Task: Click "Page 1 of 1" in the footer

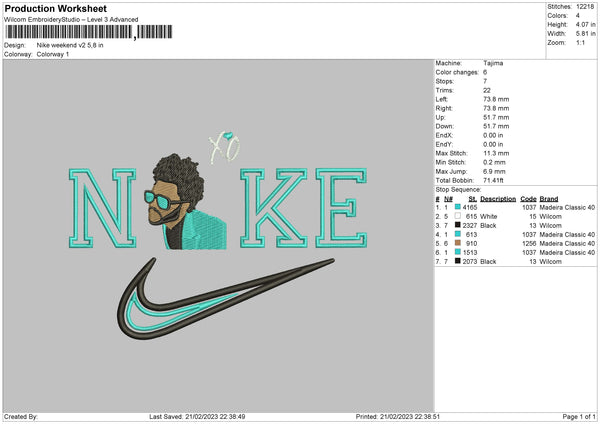Action: pos(579,417)
